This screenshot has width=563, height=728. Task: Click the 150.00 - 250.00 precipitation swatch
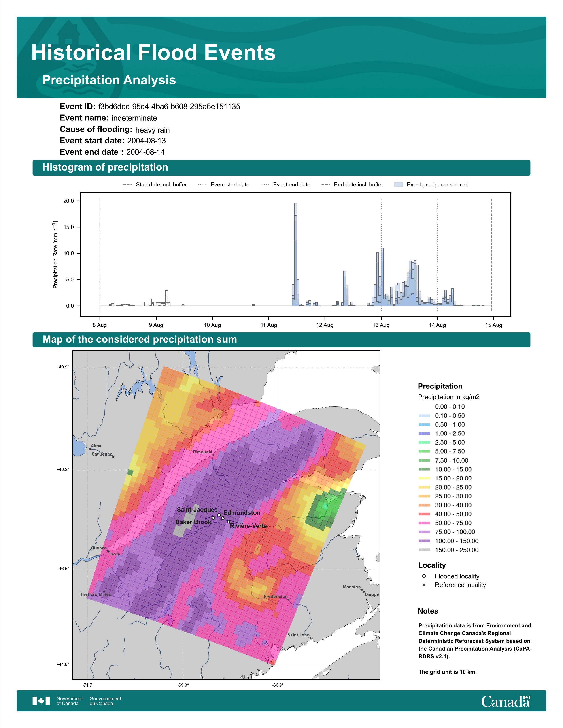424,550
